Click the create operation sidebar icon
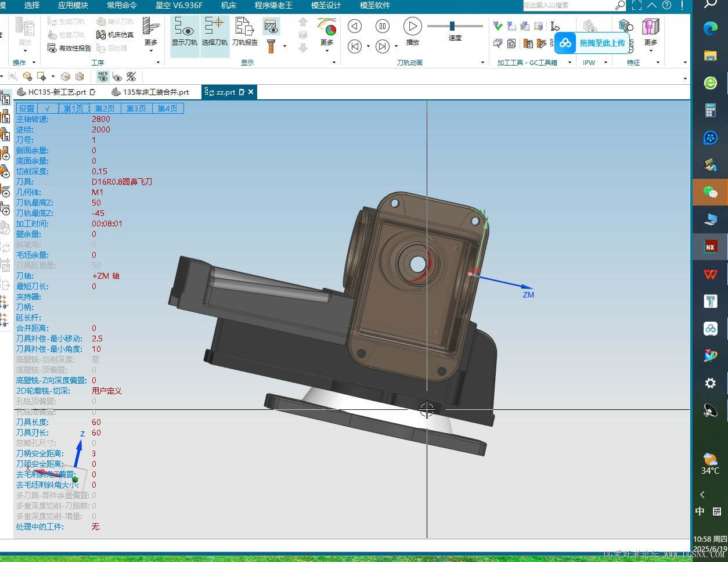This screenshot has width=728, height=562. (x=5, y=190)
